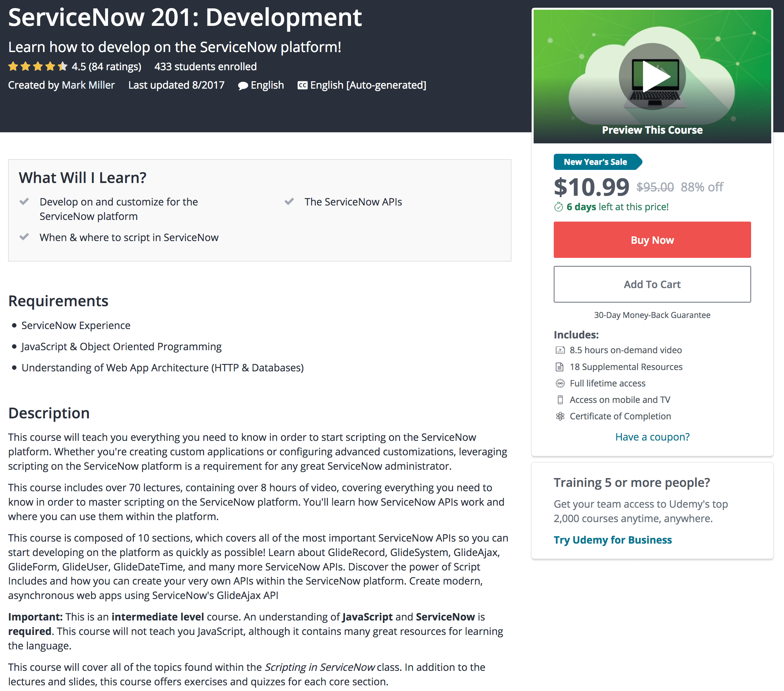The width and height of the screenshot is (784, 691).
Task: Open Try Udemy for Business link
Action: point(612,540)
